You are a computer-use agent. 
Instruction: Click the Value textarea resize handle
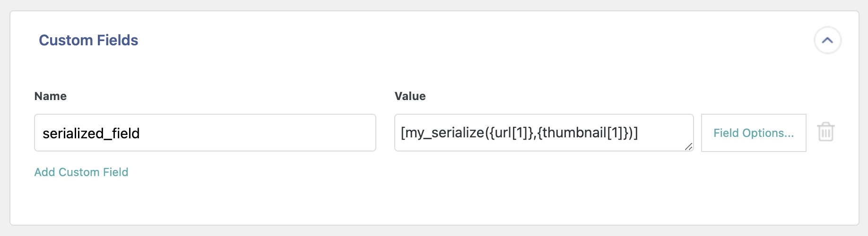pos(688,147)
